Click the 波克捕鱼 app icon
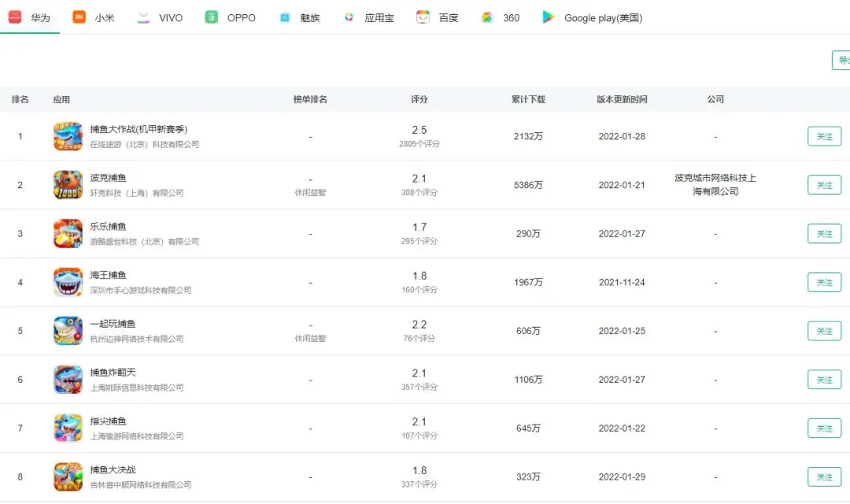 tap(68, 185)
